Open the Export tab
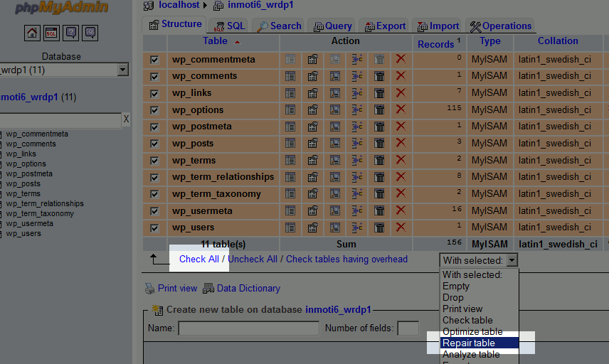609x364 pixels. [x=384, y=26]
